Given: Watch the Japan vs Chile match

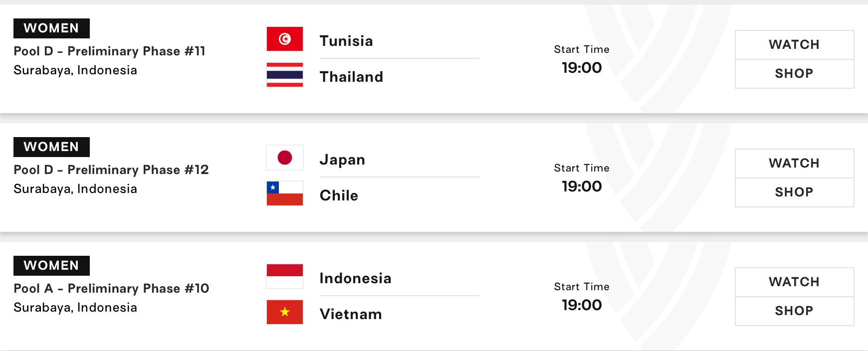Looking at the screenshot, I should (794, 164).
